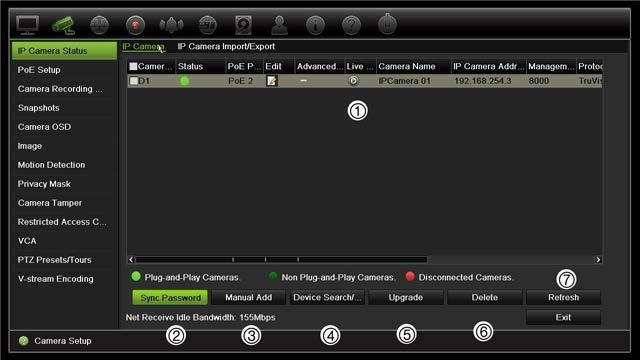Open PoE Setup in the sidebar

coord(39,70)
